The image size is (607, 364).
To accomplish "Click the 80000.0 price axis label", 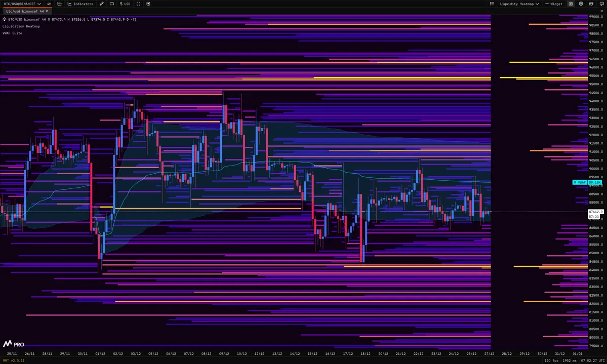I will 595,337.
